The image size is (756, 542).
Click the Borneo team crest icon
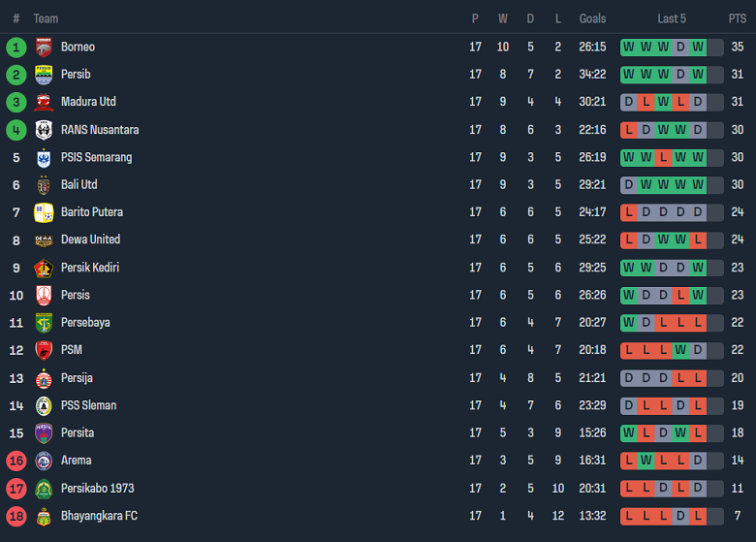click(44, 47)
